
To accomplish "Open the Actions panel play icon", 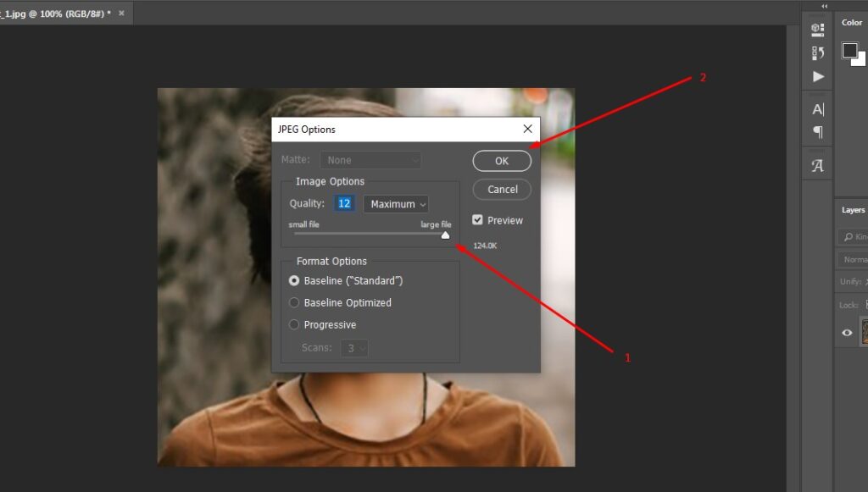I will click(817, 76).
